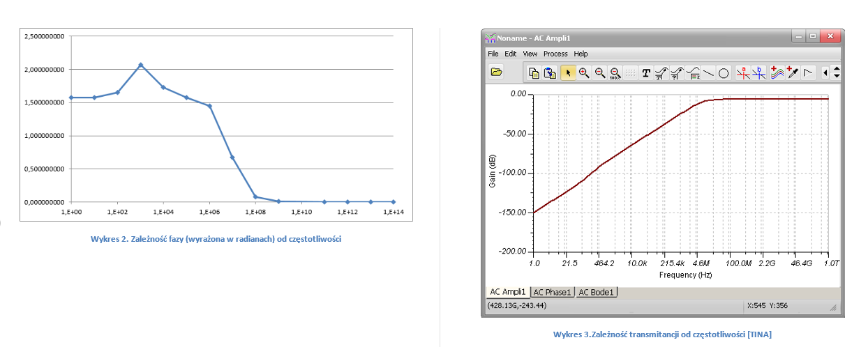Click the curve tool icon with a question mark
Viewport: 868px width, 347px height.
[x=677, y=72]
